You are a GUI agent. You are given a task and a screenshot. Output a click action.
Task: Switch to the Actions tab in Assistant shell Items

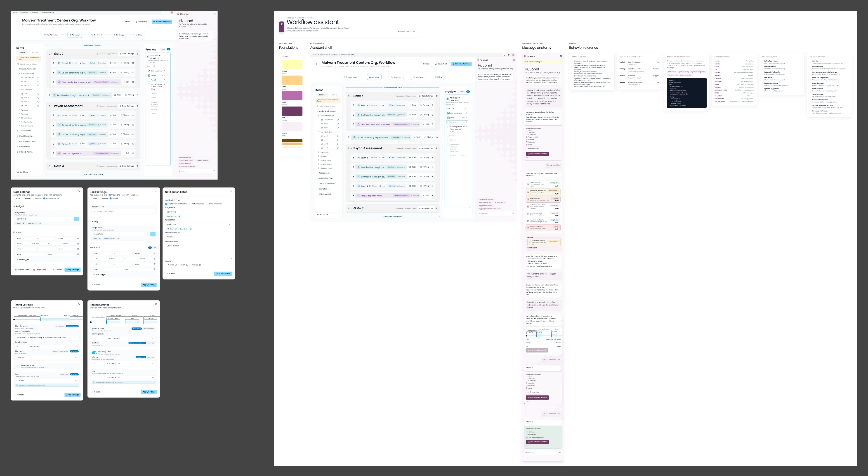point(334,95)
